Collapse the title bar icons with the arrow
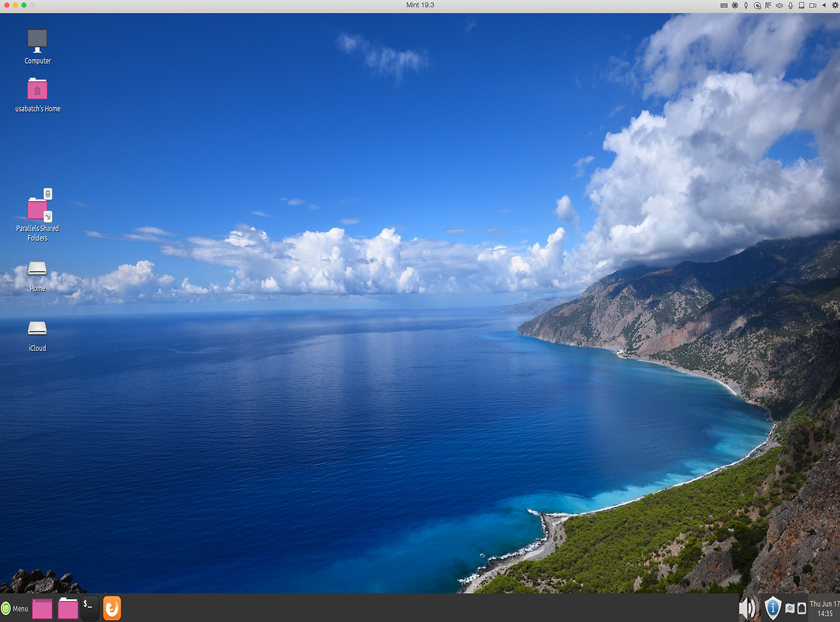 (824, 5)
